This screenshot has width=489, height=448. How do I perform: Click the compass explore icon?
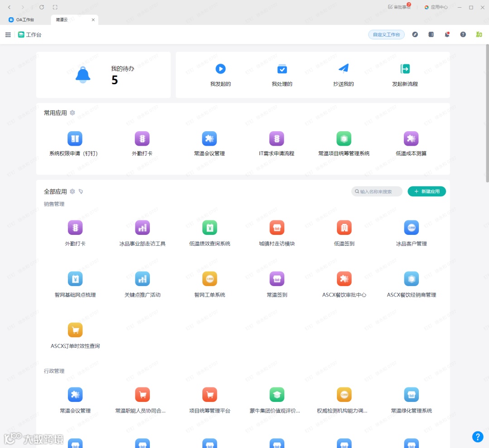(x=415, y=34)
